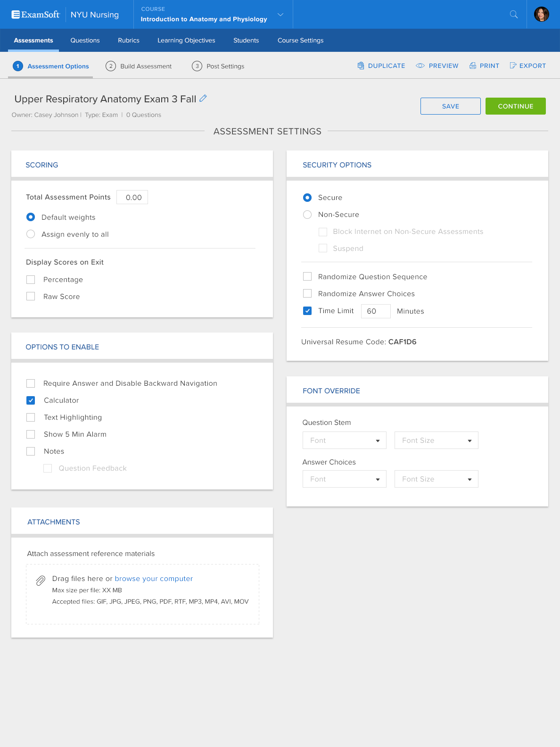Screen dimensions: 560x747
Task: Open the user profile avatar
Action: tap(542, 14)
